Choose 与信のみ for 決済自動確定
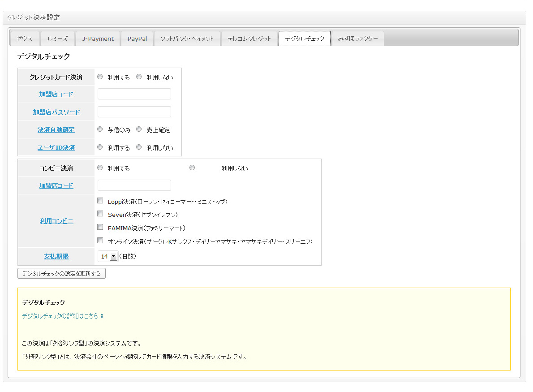The width and height of the screenshot is (533, 392). click(x=100, y=129)
